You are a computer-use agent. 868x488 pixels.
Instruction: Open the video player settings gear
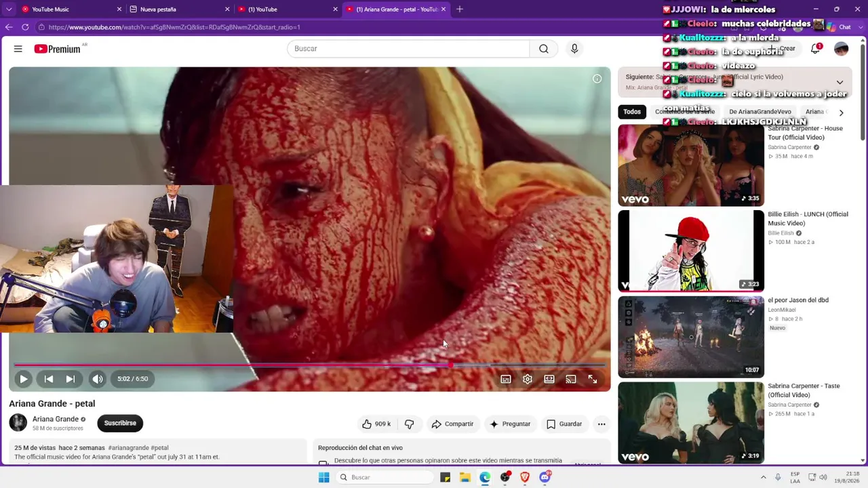(x=528, y=380)
